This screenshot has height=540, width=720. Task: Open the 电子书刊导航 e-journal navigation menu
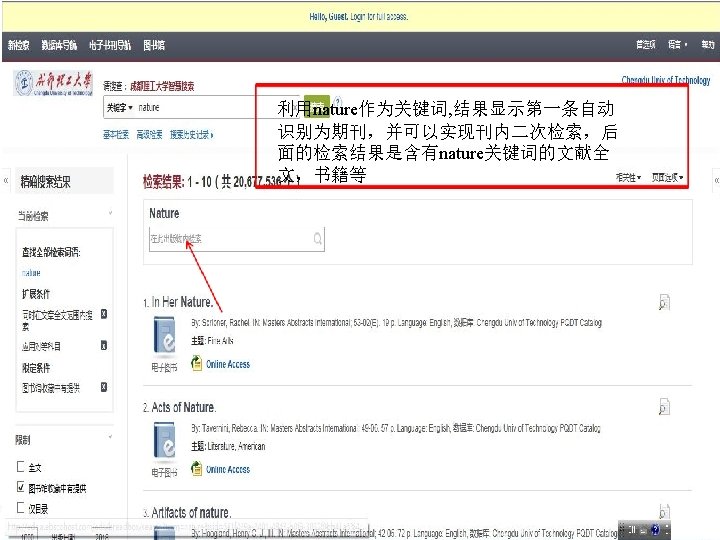(110, 45)
